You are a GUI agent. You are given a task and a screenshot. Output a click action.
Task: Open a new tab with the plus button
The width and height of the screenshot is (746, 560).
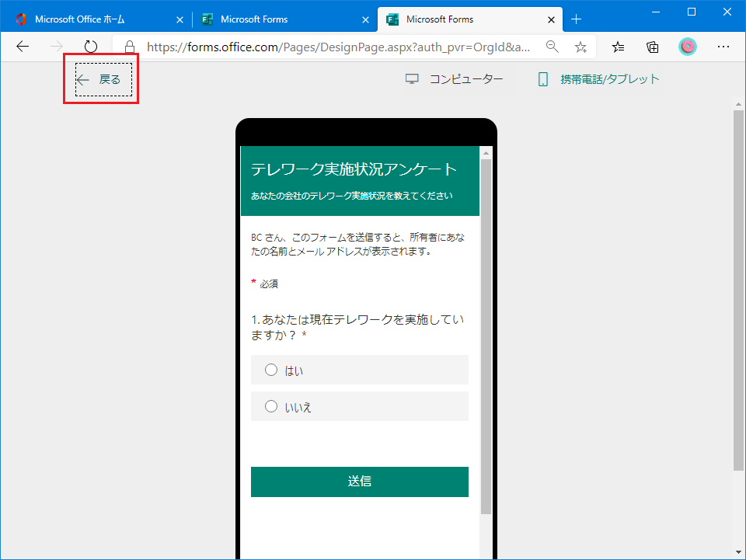[576, 19]
